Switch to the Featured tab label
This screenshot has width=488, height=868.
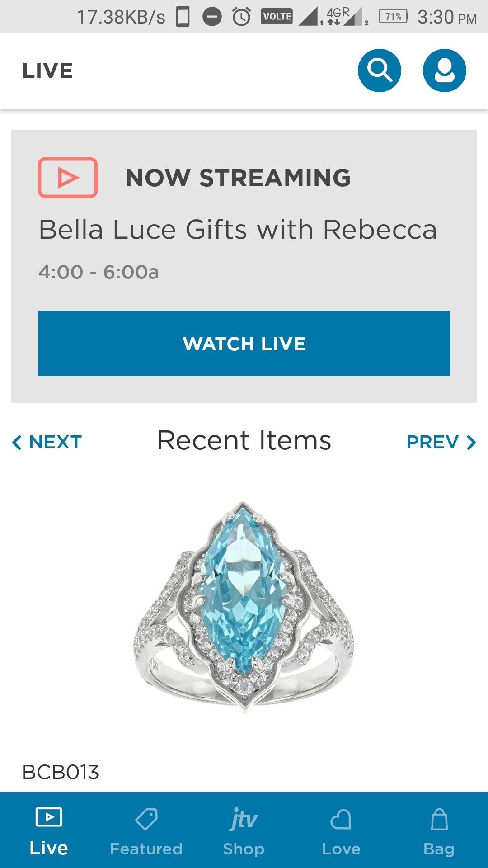(x=146, y=849)
